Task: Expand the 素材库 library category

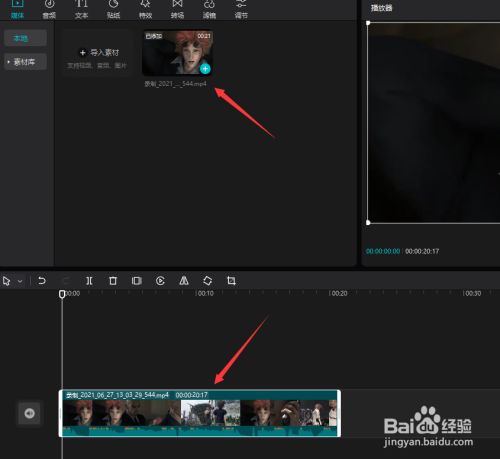Action: (x=25, y=62)
